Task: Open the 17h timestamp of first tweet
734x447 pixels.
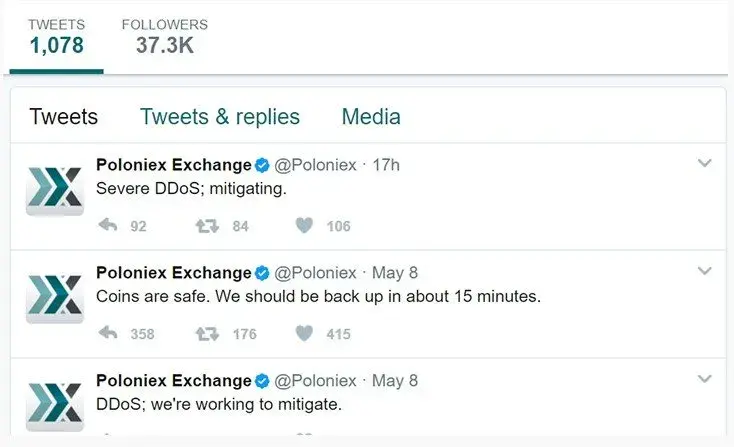Action: [x=386, y=164]
